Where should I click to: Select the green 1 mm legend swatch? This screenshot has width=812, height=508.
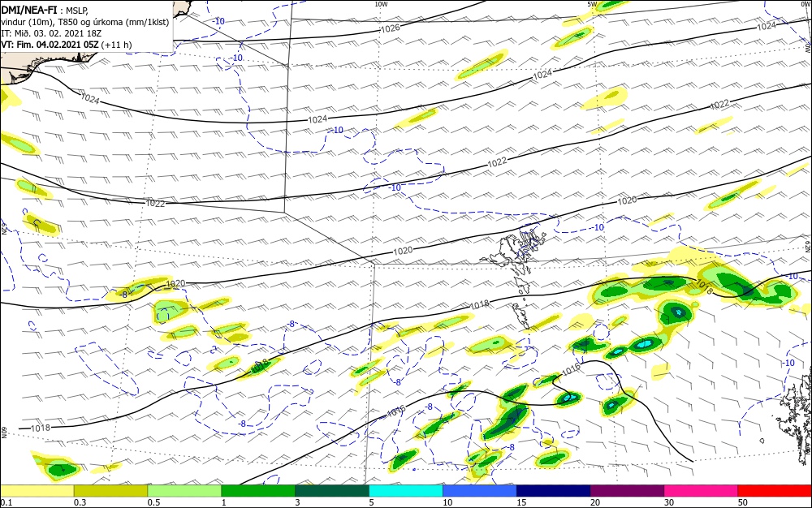pos(258,491)
